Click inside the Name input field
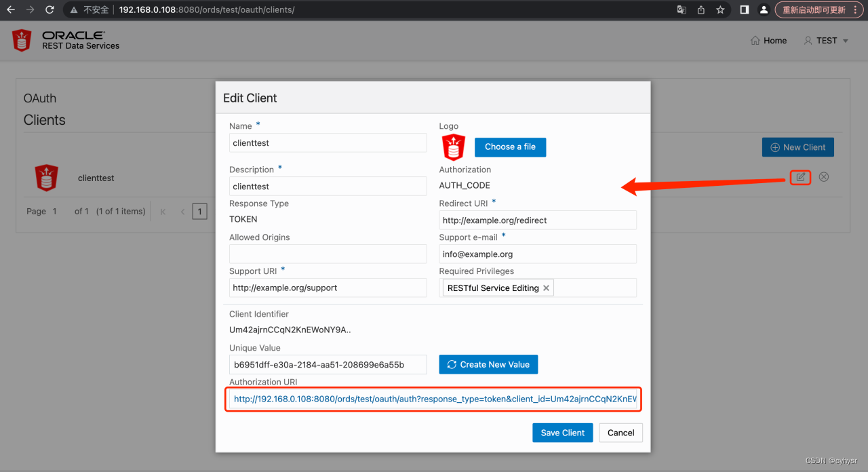The width and height of the screenshot is (868, 472). tap(328, 142)
